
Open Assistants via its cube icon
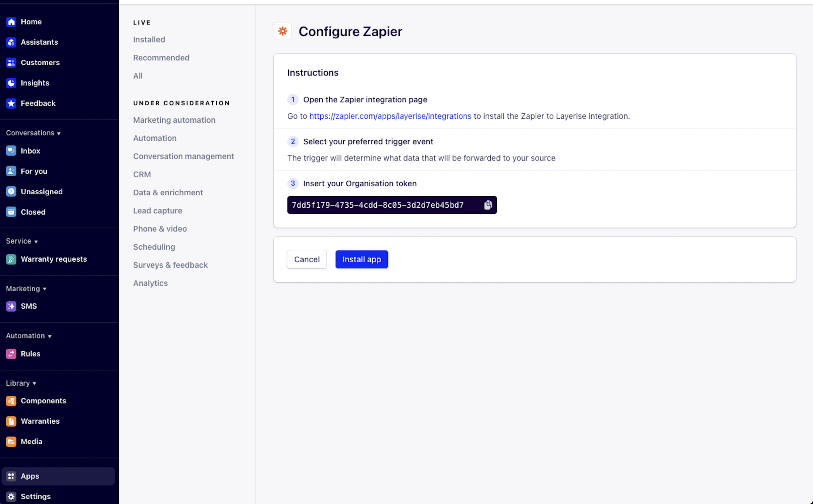(x=11, y=42)
